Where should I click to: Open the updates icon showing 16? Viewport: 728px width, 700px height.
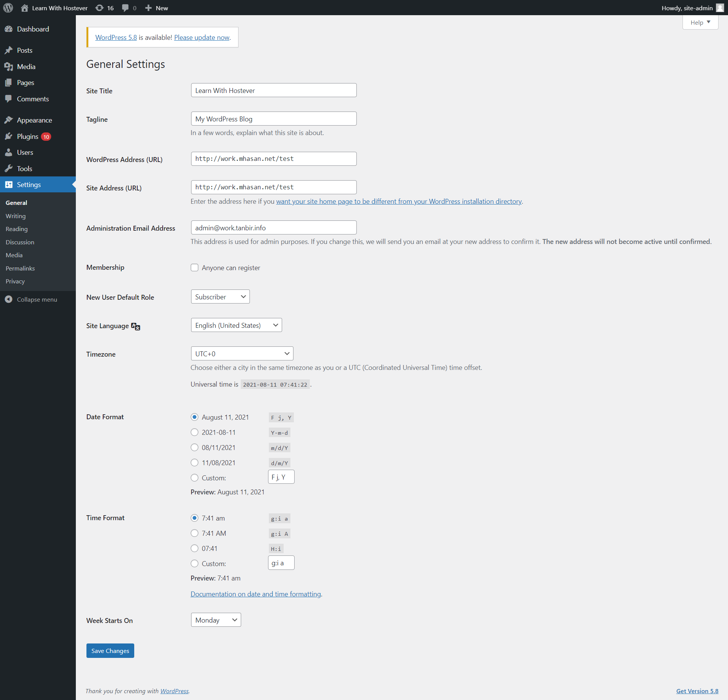pyautogui.click(x=99, y=8)
